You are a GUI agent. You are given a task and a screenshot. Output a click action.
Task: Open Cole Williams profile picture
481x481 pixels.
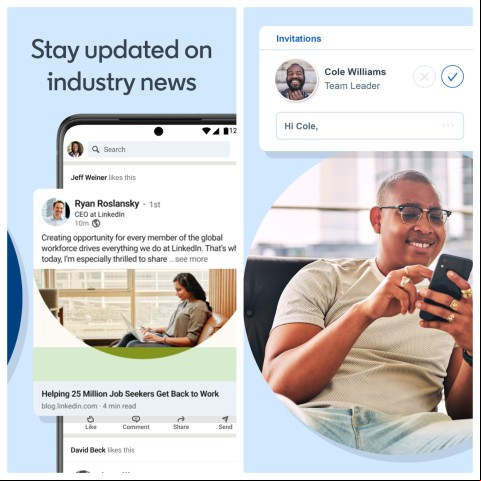click(x=296, y=80)
